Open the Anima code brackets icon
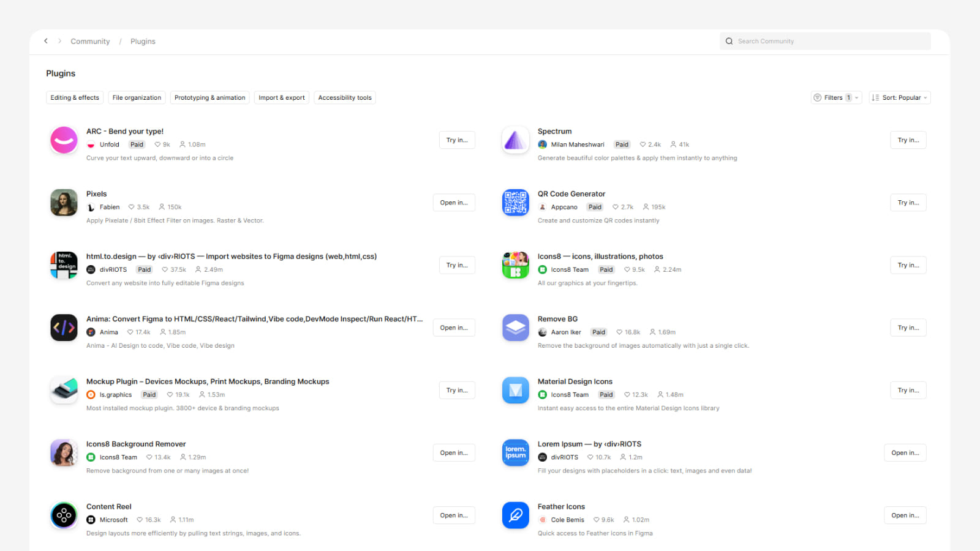The height and width of the screenshot is (551, 980). pyautogui.click(x=64, y=328)
